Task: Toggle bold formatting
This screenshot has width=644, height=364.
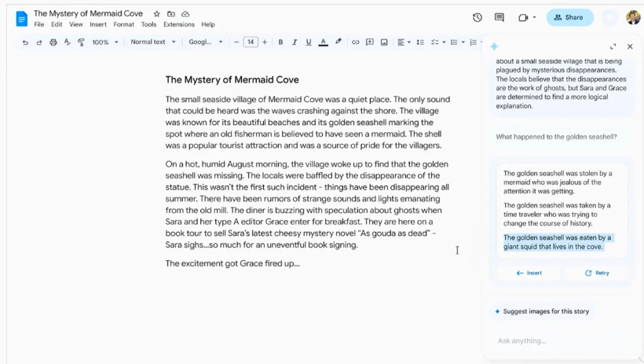Action: coord(280,42)
